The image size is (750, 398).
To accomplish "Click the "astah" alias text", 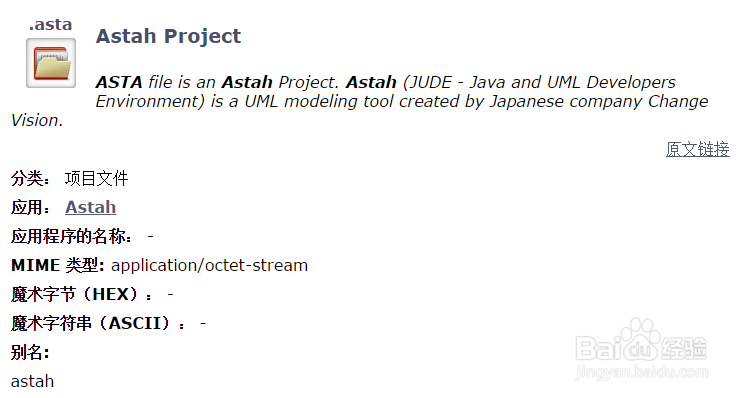I will [33, 381].
